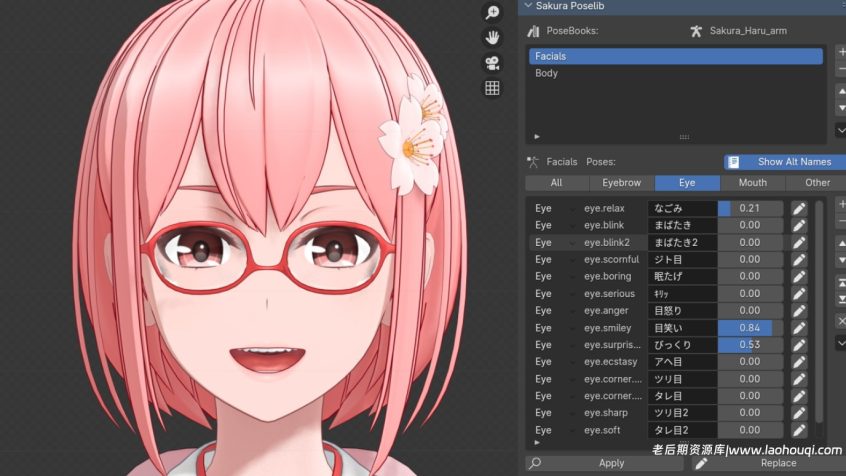Screen dimensions: 846x476
Task: Click the pencil icon for eye.surprise row
Action: point(799,345)
